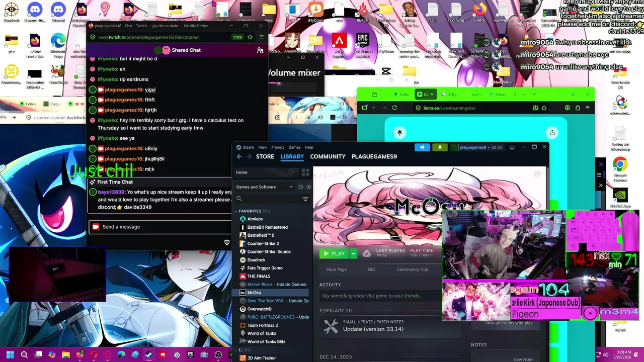Click the taskbar Search magnifier
644x362 pixels.
coord(24,354)
